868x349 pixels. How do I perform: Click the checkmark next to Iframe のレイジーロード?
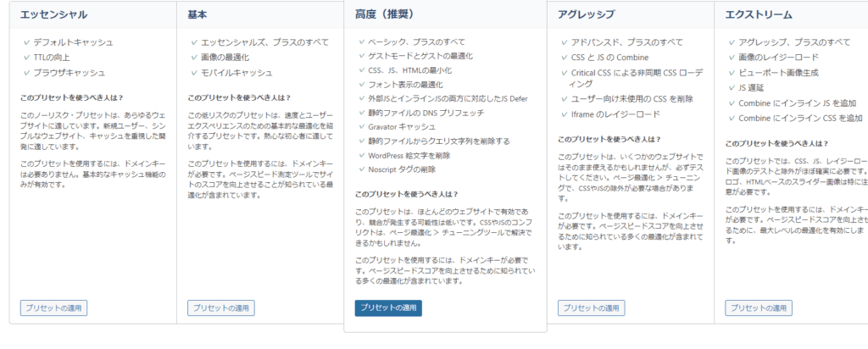pos(565,114)
